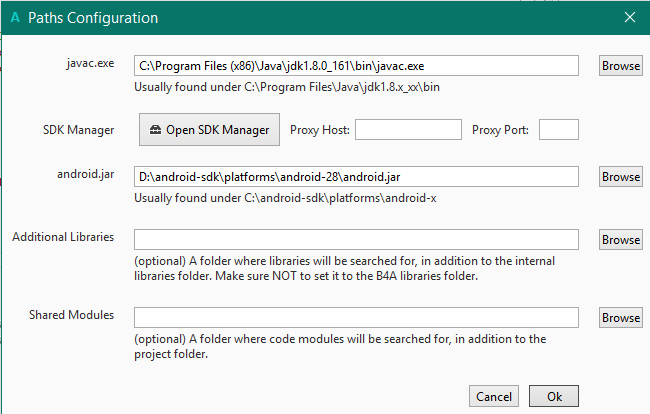The image size is (650, 414).
Task: Click the Paths Configuration title text
Action: (x=92, y=18)
